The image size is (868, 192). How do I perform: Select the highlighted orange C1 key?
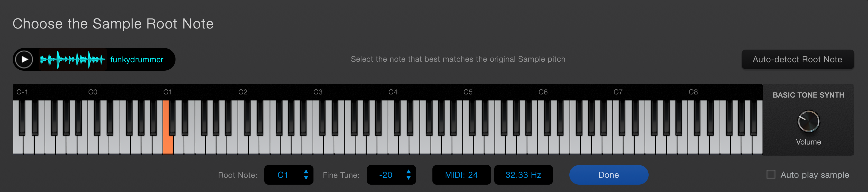tap(168, 145)
